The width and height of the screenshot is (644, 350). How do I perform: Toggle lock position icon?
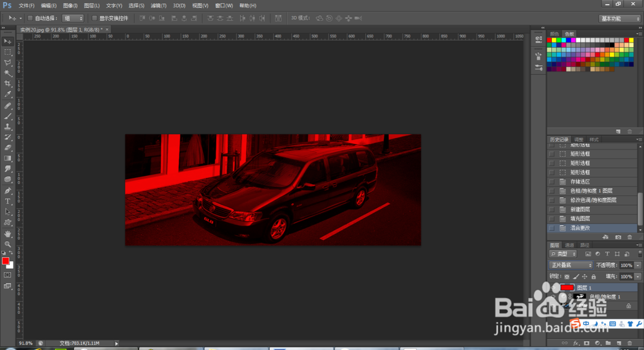click(x=585, y=277)
